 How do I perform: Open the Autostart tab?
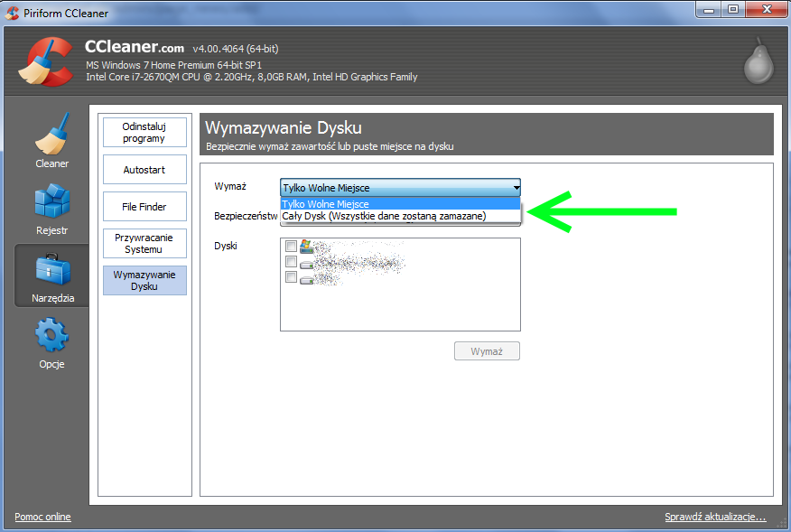tap(144, 170)
